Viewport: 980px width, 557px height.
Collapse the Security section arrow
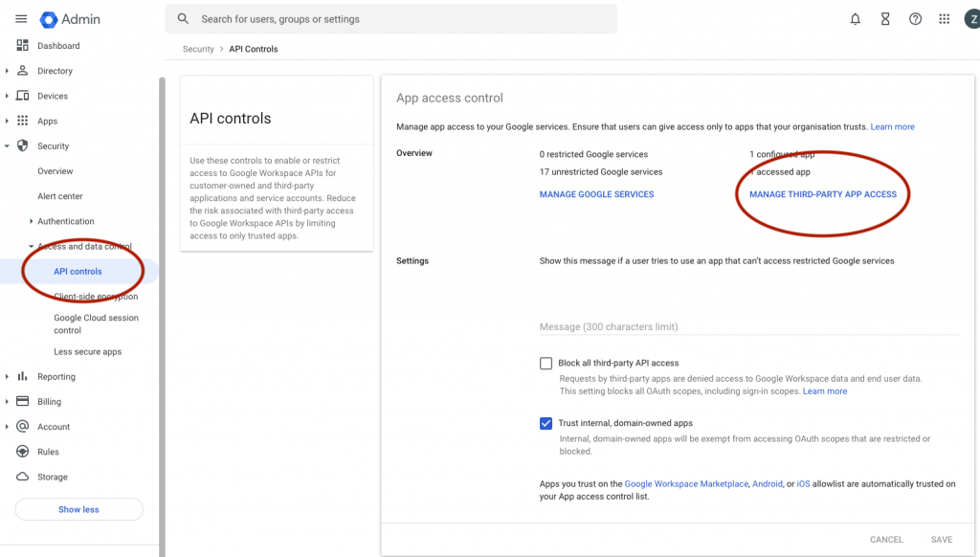point(7,145)
